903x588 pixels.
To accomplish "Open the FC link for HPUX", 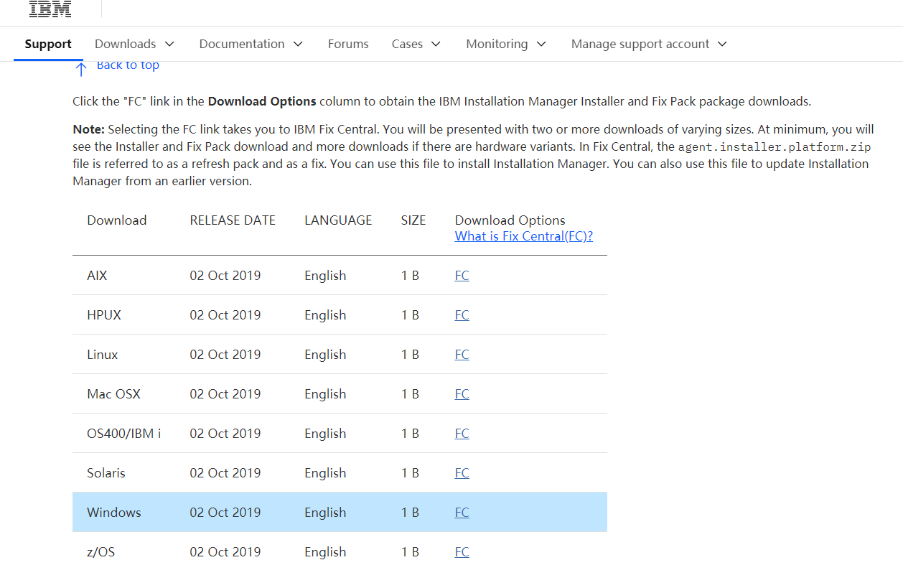I will (462, 315).
